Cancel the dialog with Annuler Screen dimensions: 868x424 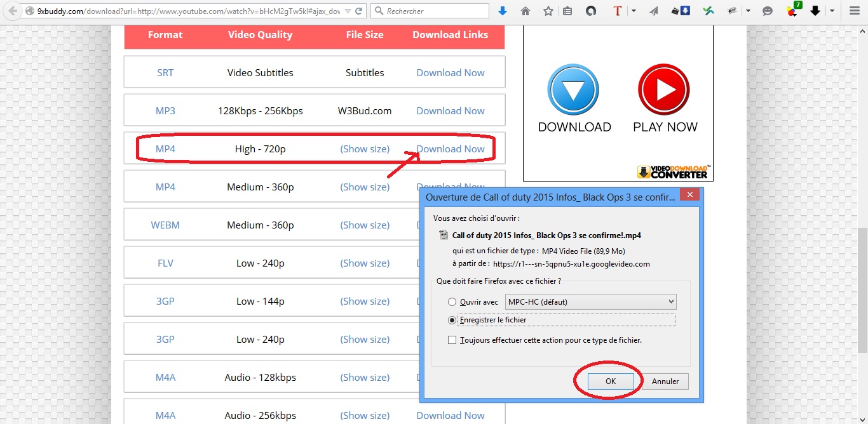pos(665,381)
